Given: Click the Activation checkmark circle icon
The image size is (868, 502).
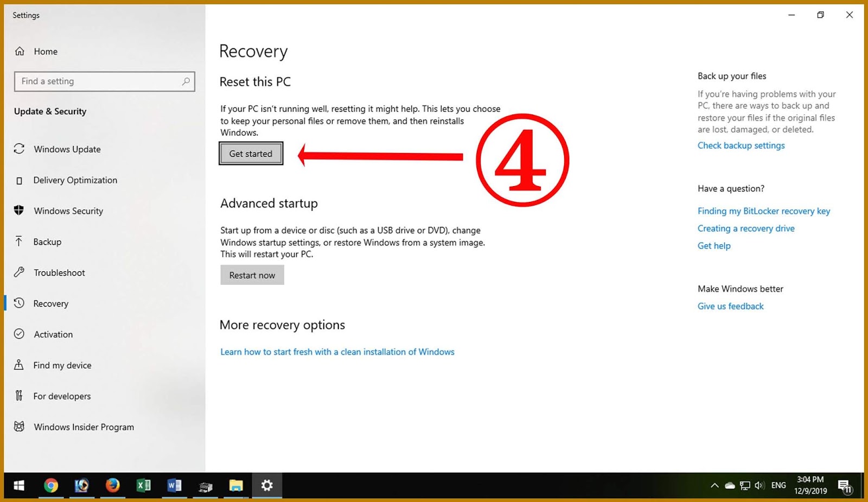Looking at the screenshot, I should pyautogui.click(x=19, y=334).
